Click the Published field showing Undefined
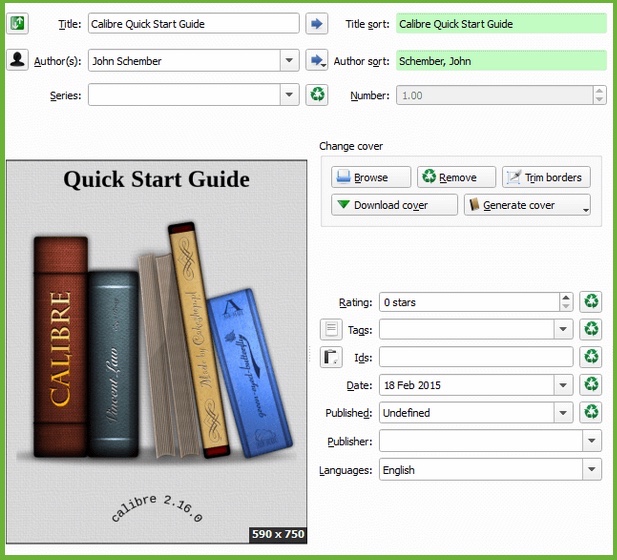617x560 pixels. (x=467, y=412)
